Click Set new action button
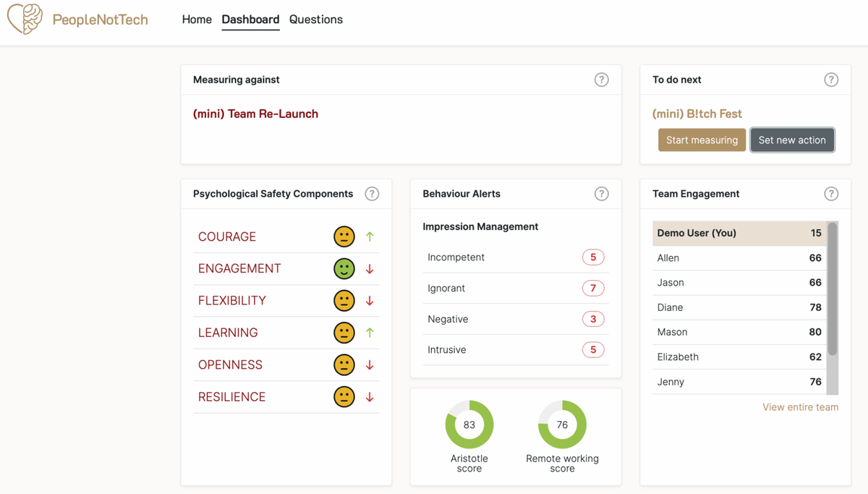868x494 pixels. (792, 140)
